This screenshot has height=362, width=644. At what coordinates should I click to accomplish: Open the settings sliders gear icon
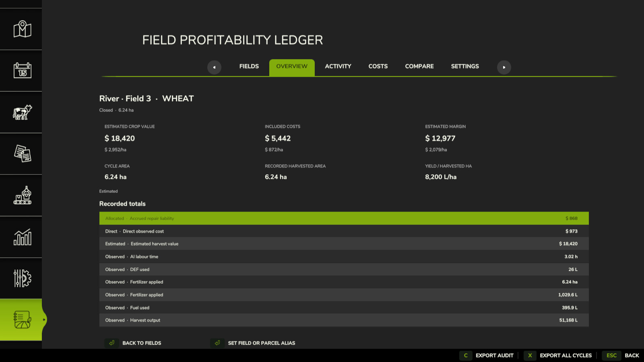tap(23, 278)
